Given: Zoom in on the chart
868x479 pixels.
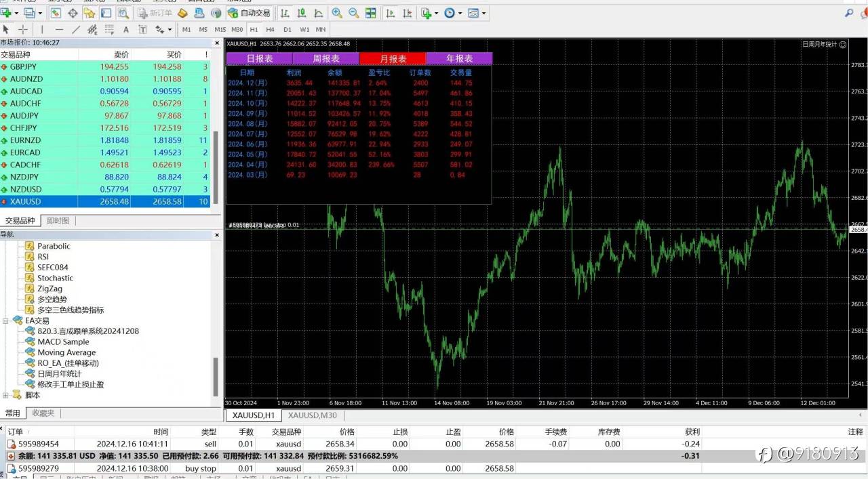Looking at the screenshot, I should 337,13.
